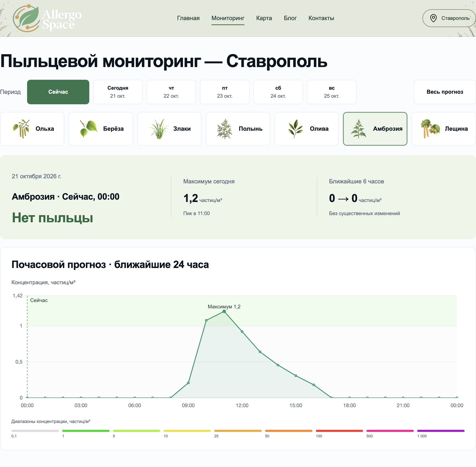Screen dimensions: 476x467
Task: Click the purple range bar starting at 1 000
Action: point(441,431)
